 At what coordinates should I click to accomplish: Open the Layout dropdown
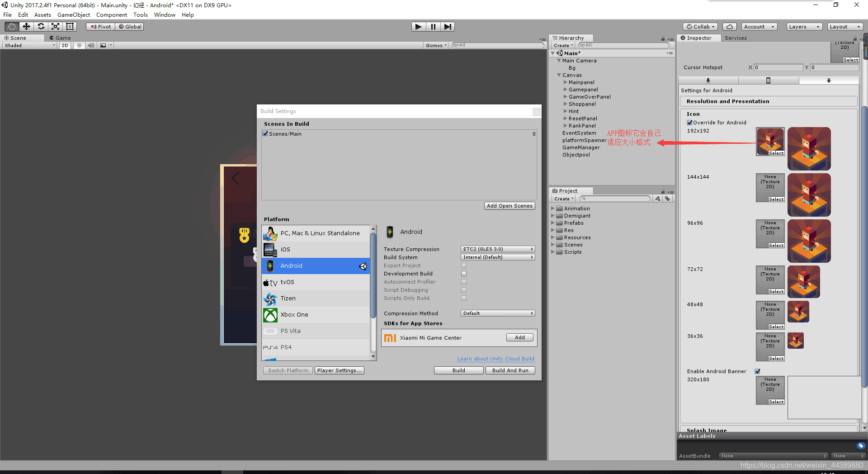click(x=845, y=27)
